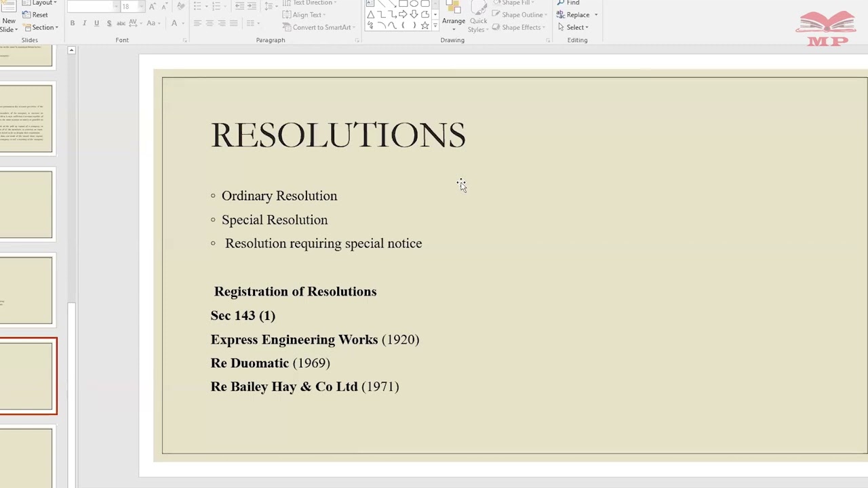Justify the paragraph text
The width and height of the screenshot is (868, 488).
[x=233, y=23]
